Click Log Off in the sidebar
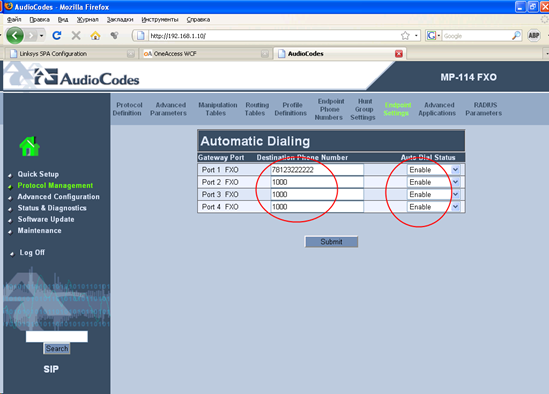This screenshot has height=394, width=549. tap(32, 253)
